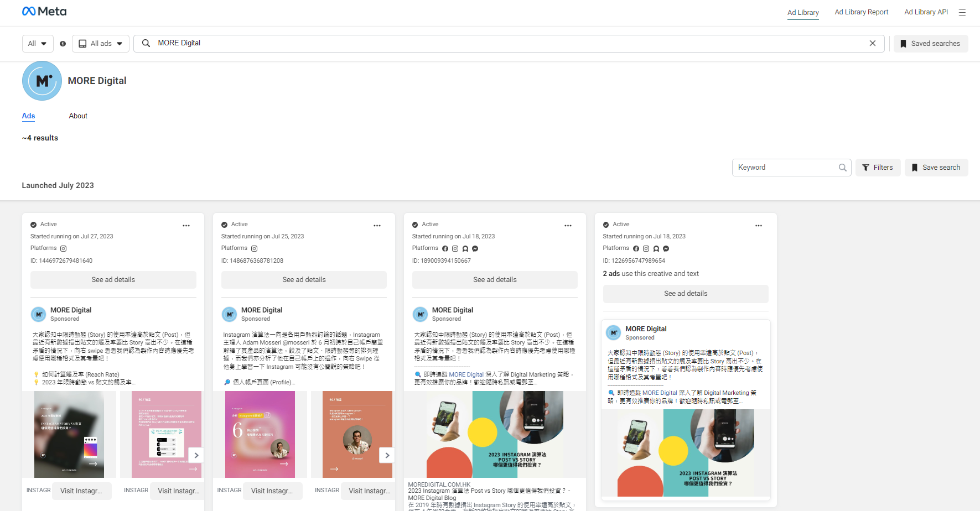
Task: Click MOREDIGITAL.COM.HK link caption
Action: [x=439, y=484]
